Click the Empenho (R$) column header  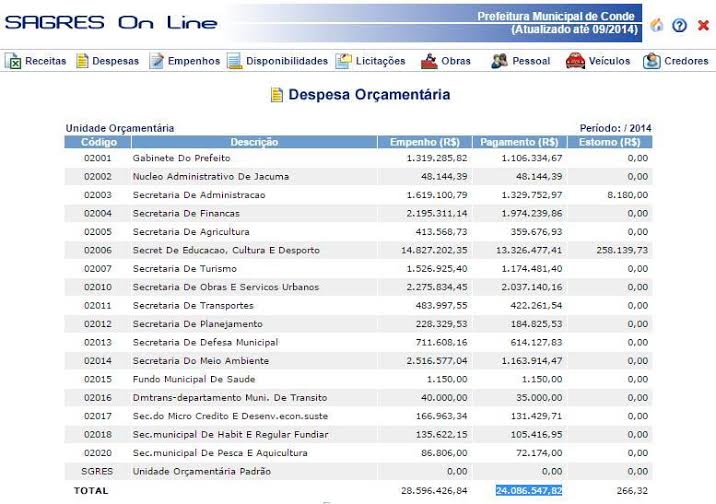[425, 142]
